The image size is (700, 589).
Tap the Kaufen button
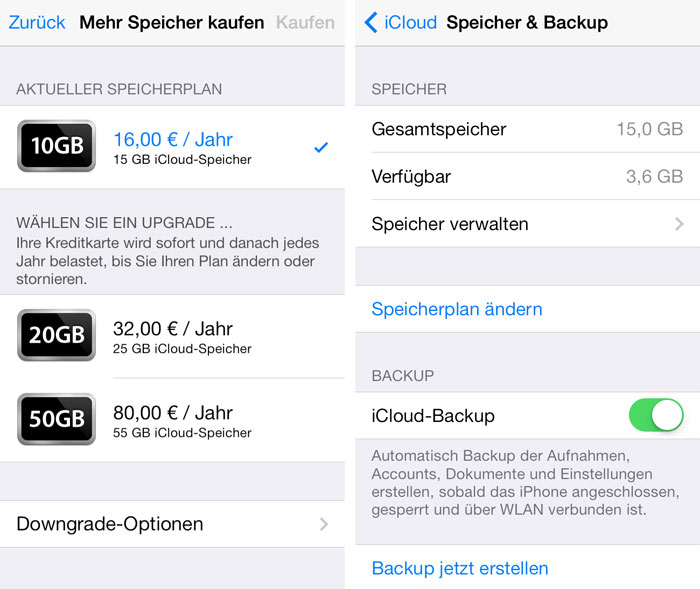coord(305,22)
